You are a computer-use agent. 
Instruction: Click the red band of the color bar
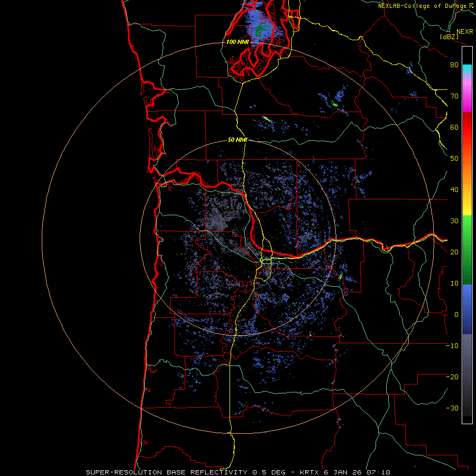[x=467, y=128]
